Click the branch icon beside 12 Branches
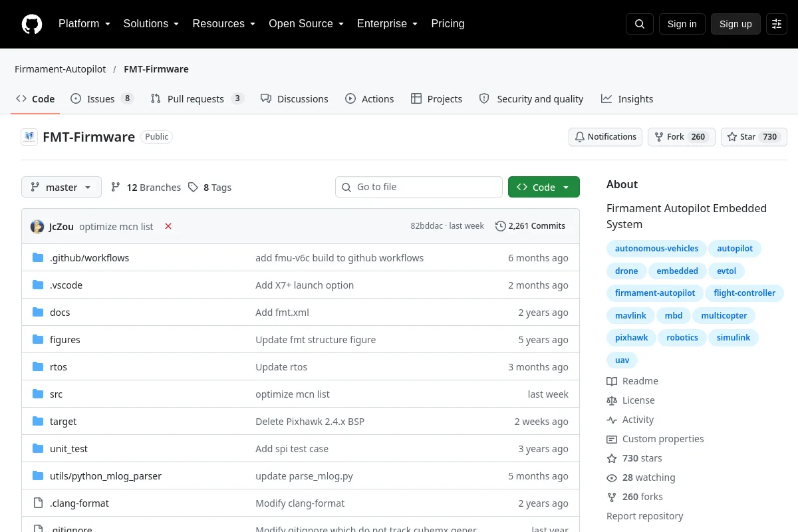Image resolution: width=798 pixels, height=532 pixels. click(x=116, y=188)
